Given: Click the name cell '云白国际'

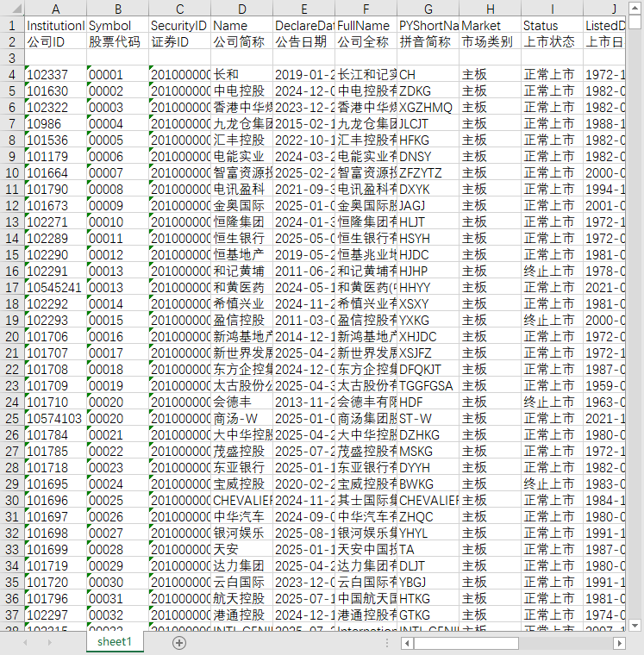Looking at the screenshot, I should tap(242, 583).
